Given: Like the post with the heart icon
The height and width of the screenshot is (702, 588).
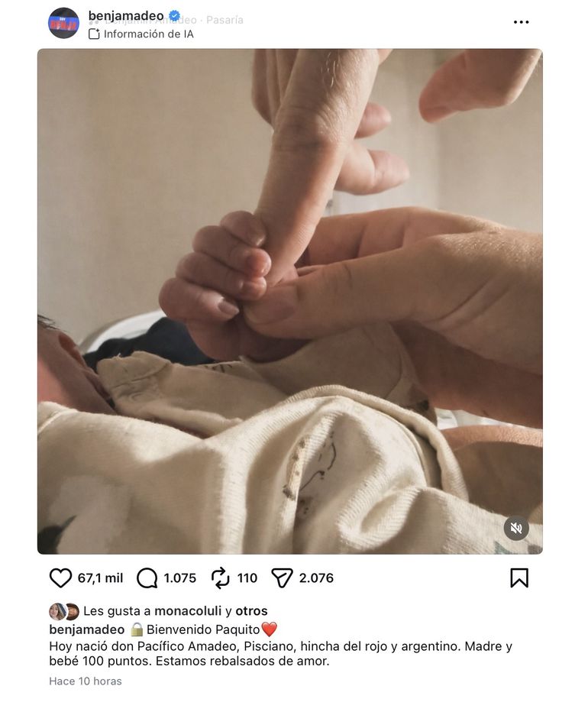Looking at the screenshot, I should click(x=60, y=578).
